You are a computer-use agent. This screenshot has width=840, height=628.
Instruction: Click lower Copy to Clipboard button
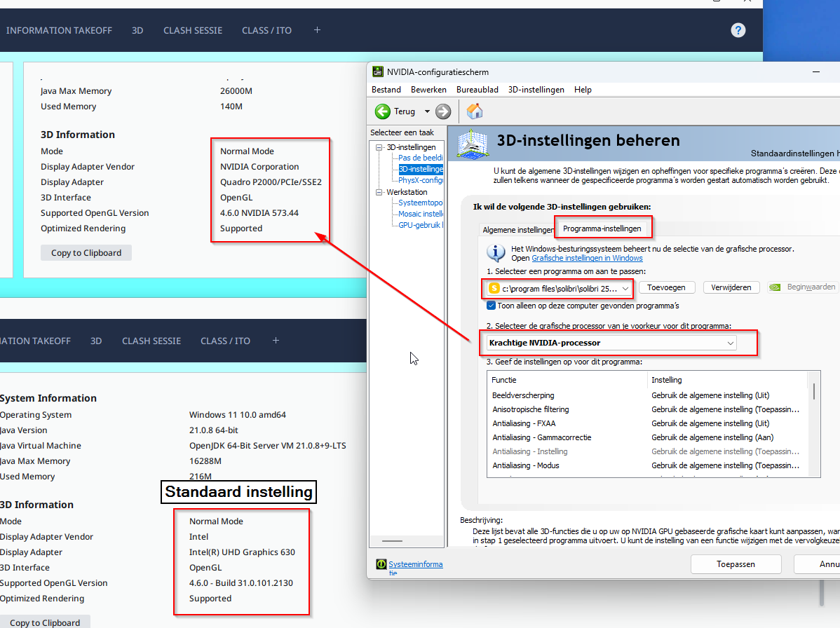click(x=45, y=622)
